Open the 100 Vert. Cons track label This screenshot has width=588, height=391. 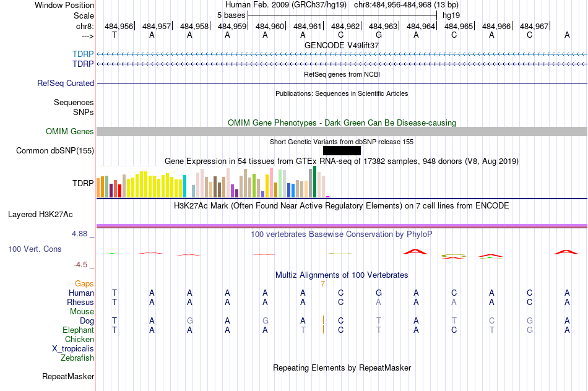pyautogui.click(x=35, y=249)
